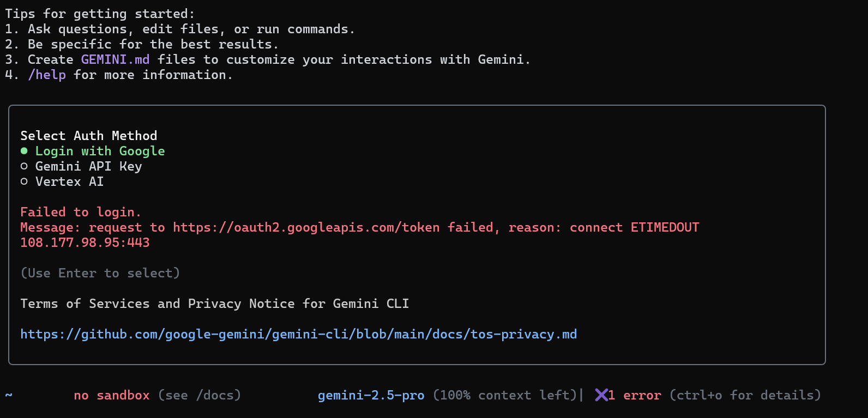Viewport: 868px width, 418px height.
Task: Click the green filled dot beside Login with Google
Action: click(x=24, y=151)
